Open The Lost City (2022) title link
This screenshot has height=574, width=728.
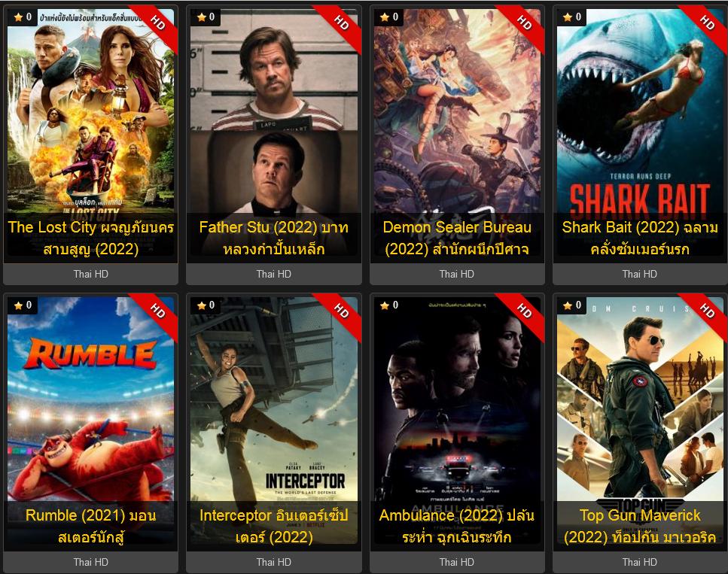pos(91,238)
